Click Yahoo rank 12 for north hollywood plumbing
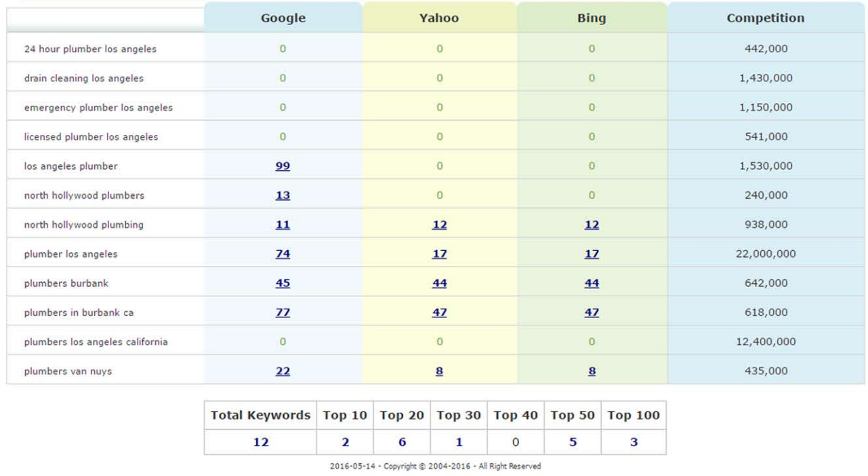 pyautogui.click(x=439, y=224)
